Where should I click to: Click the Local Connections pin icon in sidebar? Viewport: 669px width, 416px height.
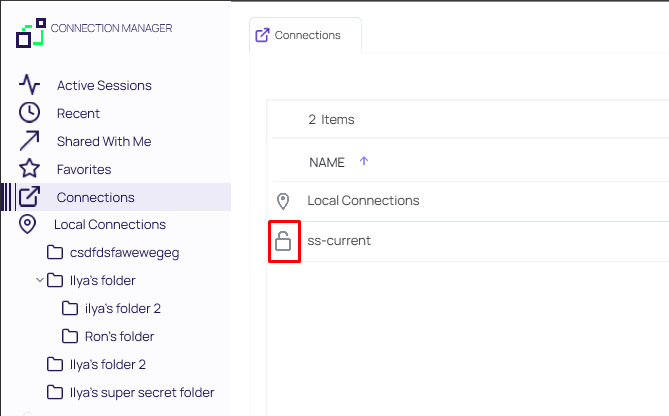28,224
